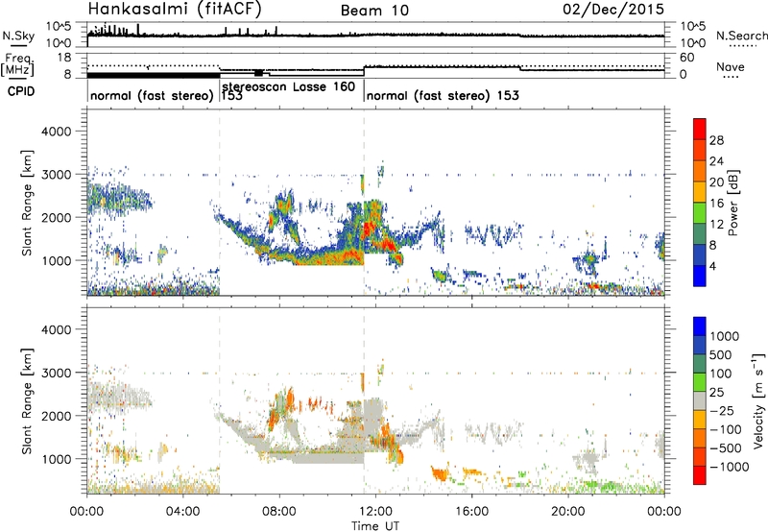Click the '08:00' time tick label
The height and width of the screenshot is (532, 768).
279,512
